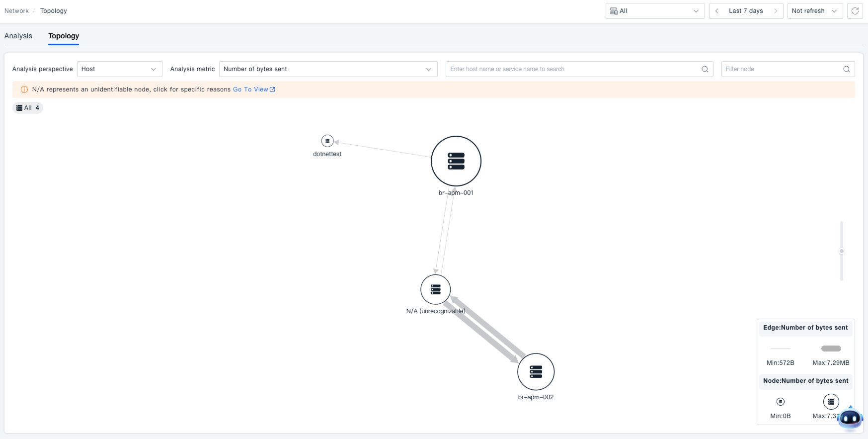Switch to the Analysis tab
Screen dimensions: 868x439
click(18, 36)
